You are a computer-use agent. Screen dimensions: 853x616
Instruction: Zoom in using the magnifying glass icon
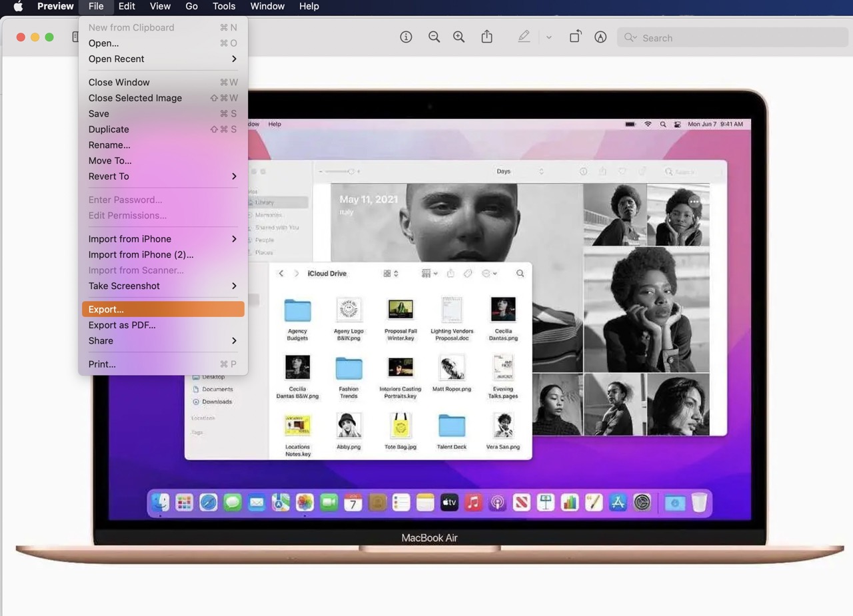pyautogui.click(x=458, y=37)
